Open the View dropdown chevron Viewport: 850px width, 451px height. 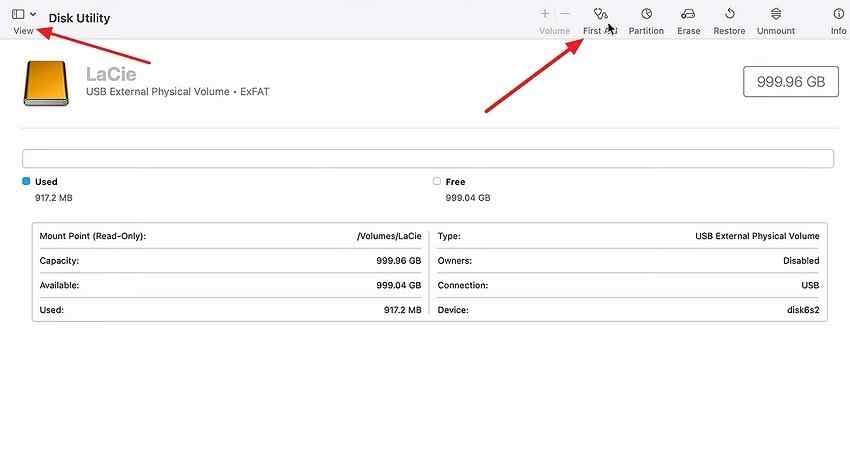(33, 14)
